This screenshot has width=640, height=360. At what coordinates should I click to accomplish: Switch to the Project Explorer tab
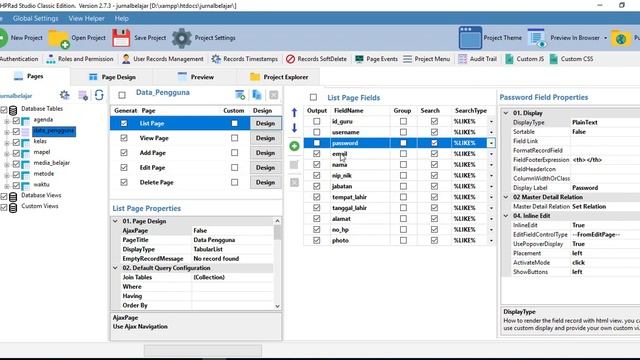(x=279, y=77)
